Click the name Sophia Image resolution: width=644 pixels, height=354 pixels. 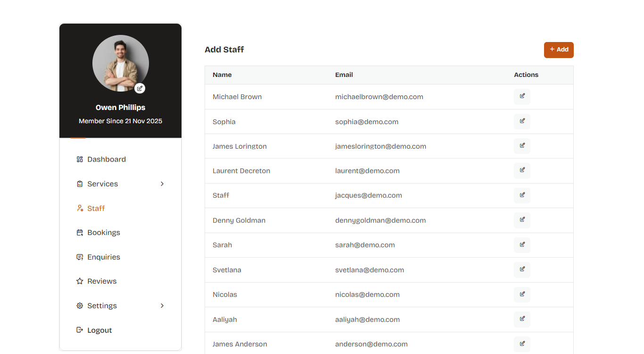[x=224, y=122]
